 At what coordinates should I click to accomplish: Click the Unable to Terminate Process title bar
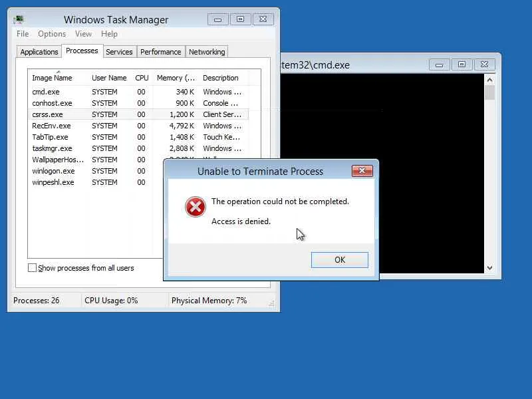click(x=260, y=172)
